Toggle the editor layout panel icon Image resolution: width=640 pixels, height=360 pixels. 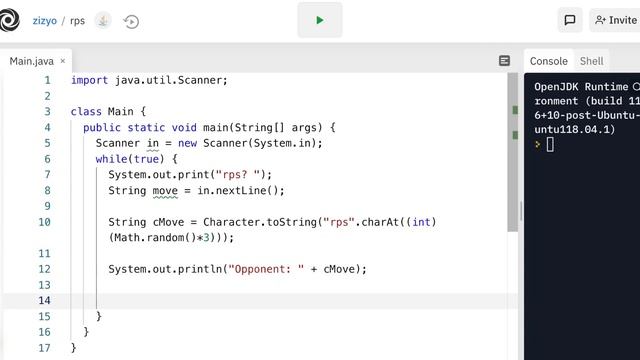coord(504,61)
